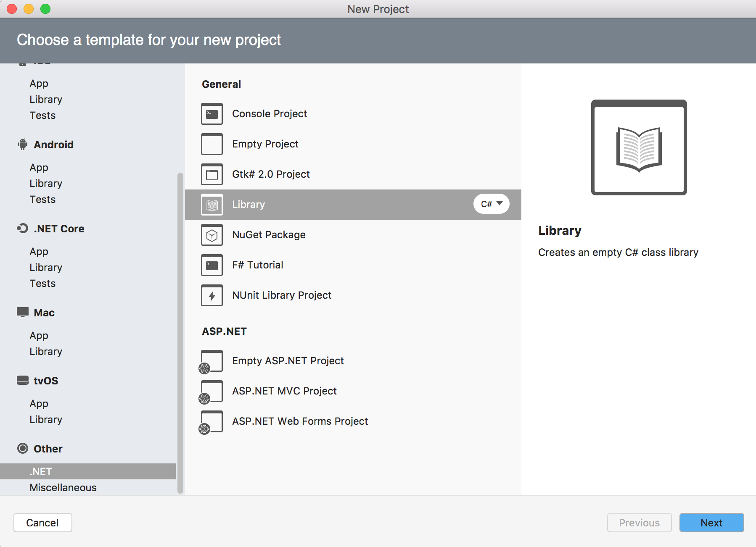Open Tests under the .NET Core section
The image size is (756, 547).
click(x=42, y=284)
